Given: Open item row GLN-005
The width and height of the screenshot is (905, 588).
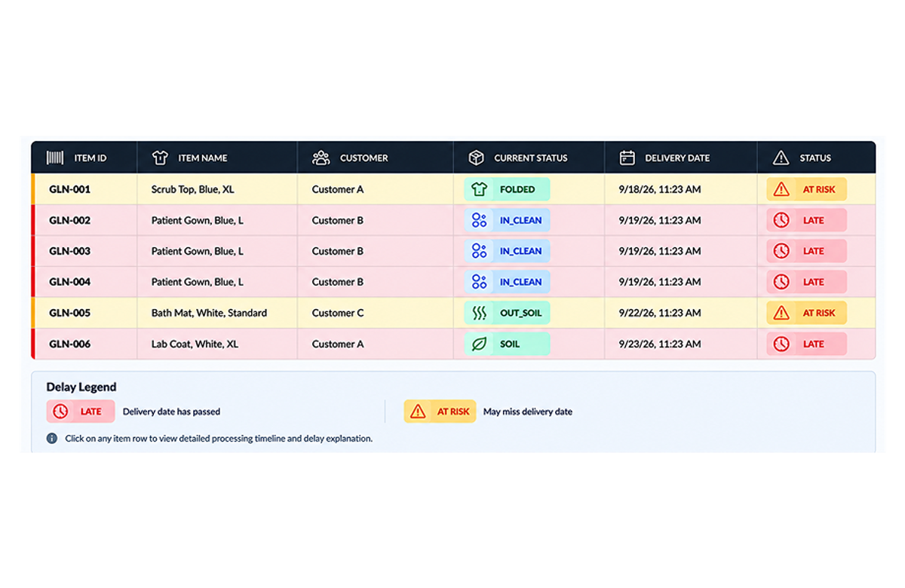Looking at the screenshot, I should click(453, 313).
